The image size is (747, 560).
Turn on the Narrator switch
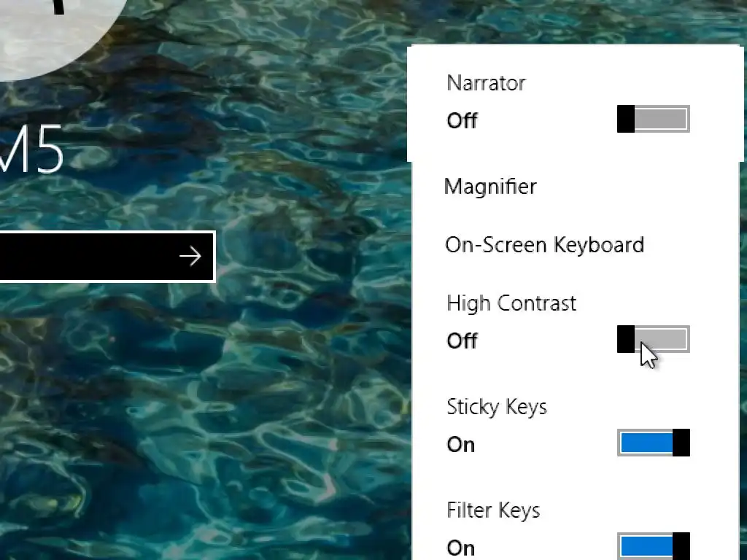[653, 119]
